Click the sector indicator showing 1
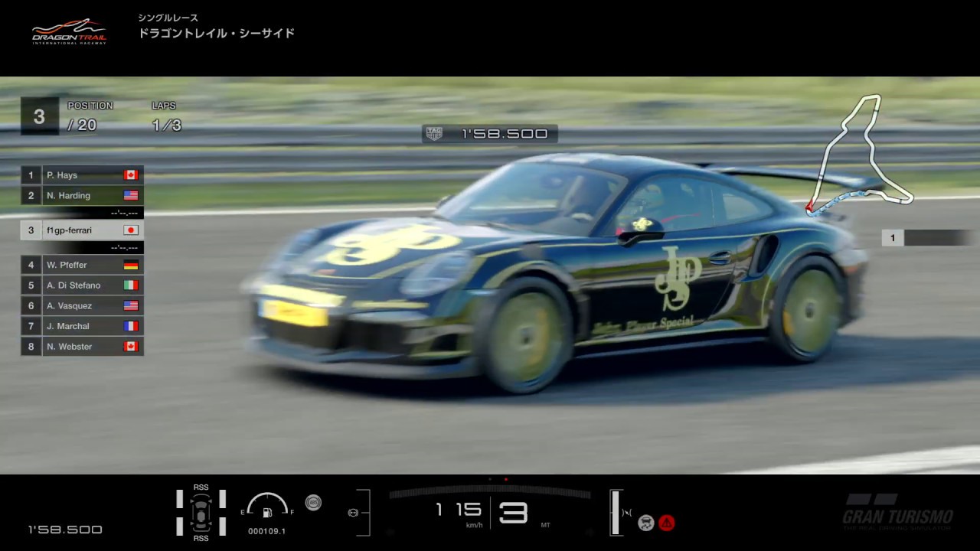The image size is (980, 551). pyautogui.click(x=892, y=238)
